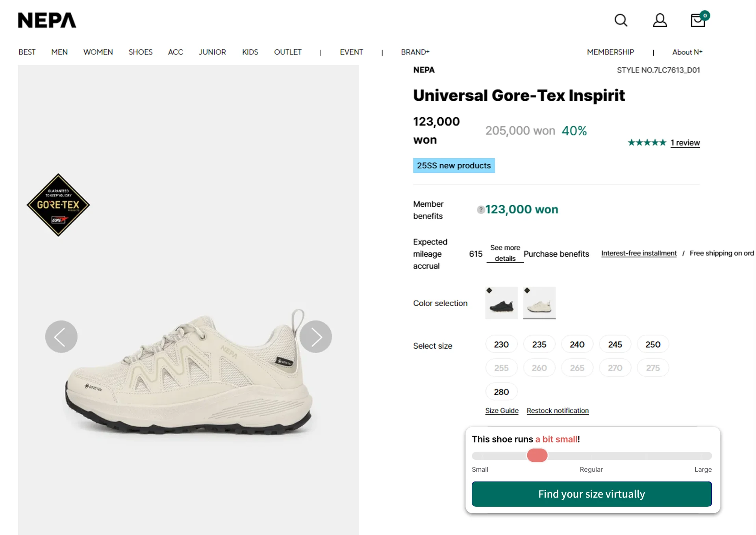This screenshot has height=535, width=756.
Task: Click Find your size virtually button
Action: click(x=591, y=494)
